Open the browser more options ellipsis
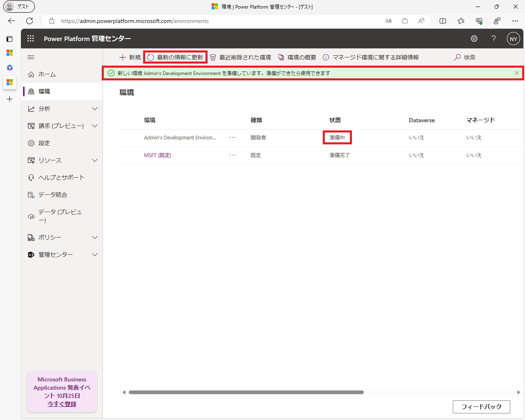This screenshot has height=420, width=525. point(515,21)
